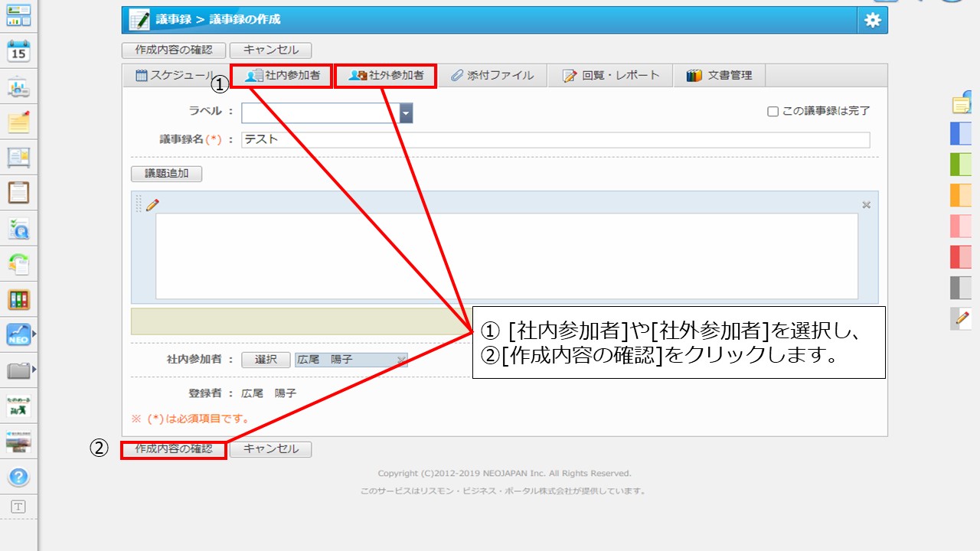This screenshot has height=551, width=980.
Task: Pick the green sticky note color
Action: tap(962, 164)
